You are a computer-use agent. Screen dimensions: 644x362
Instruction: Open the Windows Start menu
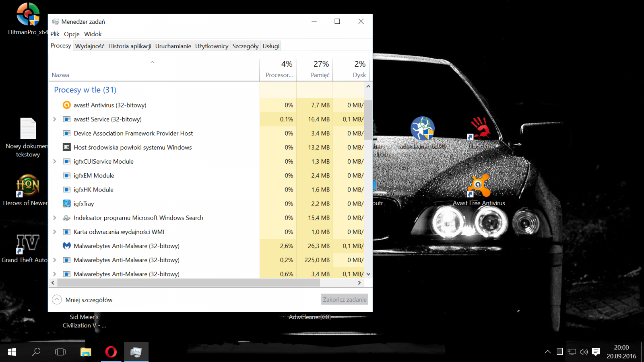[x=12, y=352]
